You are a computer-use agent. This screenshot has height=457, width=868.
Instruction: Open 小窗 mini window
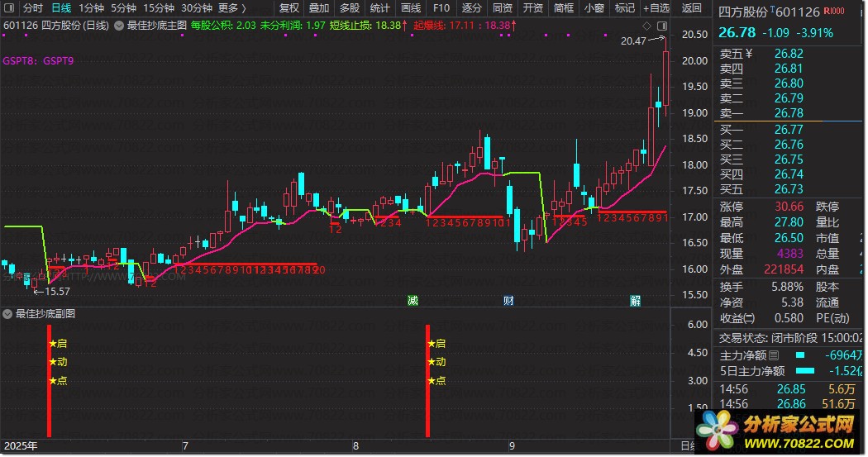[x=594, y=7]
